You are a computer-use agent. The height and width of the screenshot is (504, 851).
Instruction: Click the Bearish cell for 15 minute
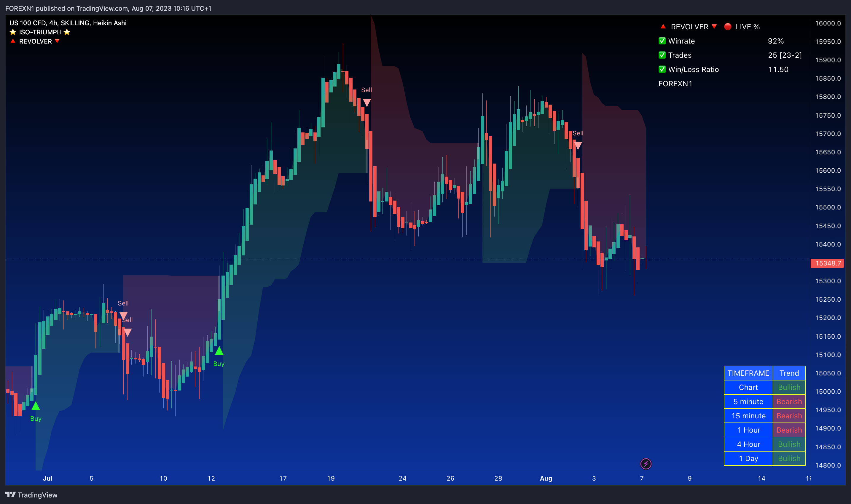click(x=789, y=416)
